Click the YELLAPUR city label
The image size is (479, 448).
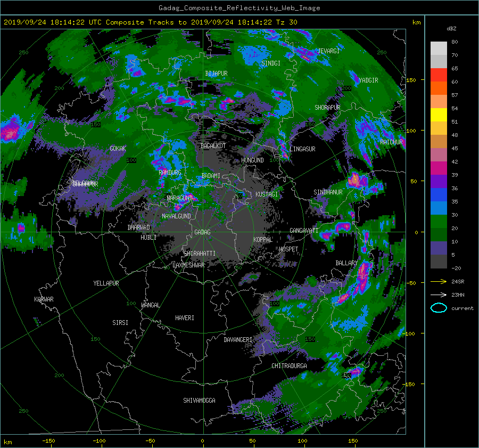pyautogui.click(x=106, y=283)
